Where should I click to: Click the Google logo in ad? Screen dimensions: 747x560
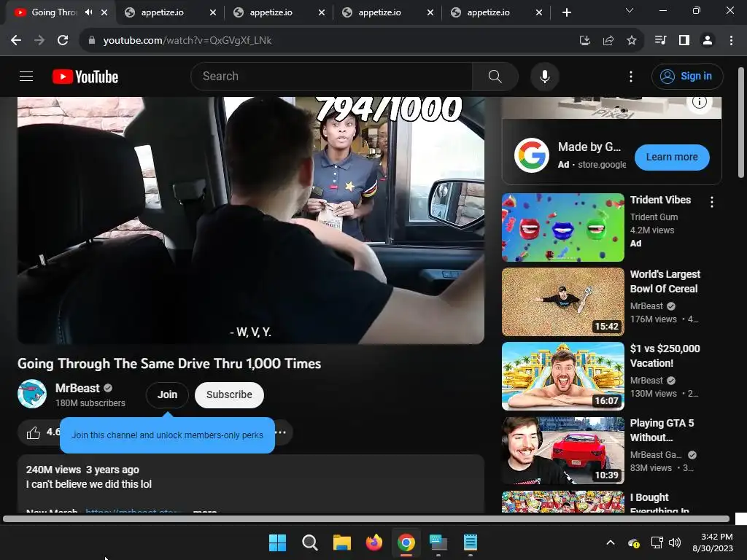tap(532, 155)
